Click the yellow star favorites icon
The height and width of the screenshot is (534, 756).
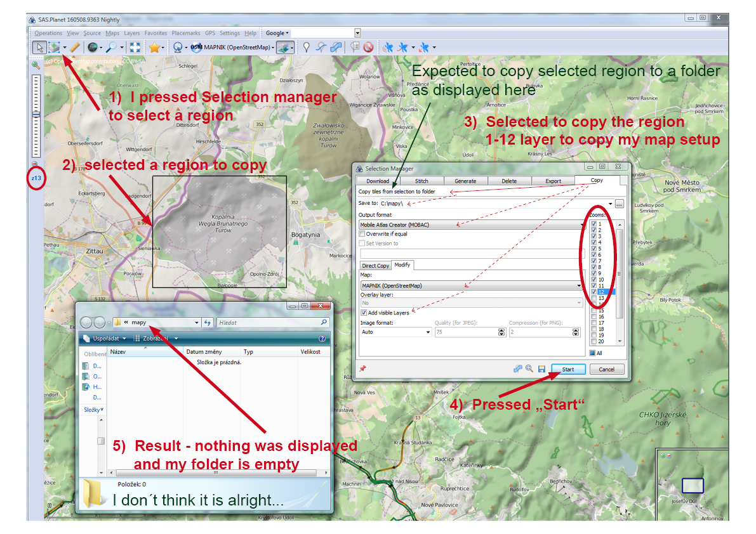tap(154, 47)
